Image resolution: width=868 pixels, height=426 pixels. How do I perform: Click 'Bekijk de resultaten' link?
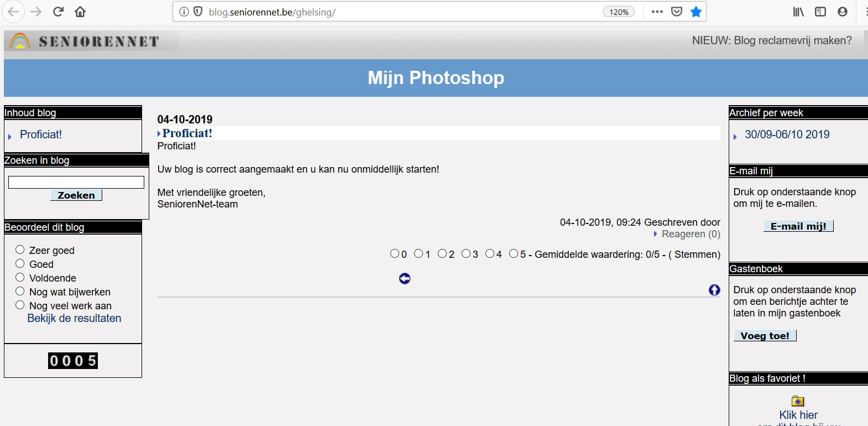[x=74, y=318]
